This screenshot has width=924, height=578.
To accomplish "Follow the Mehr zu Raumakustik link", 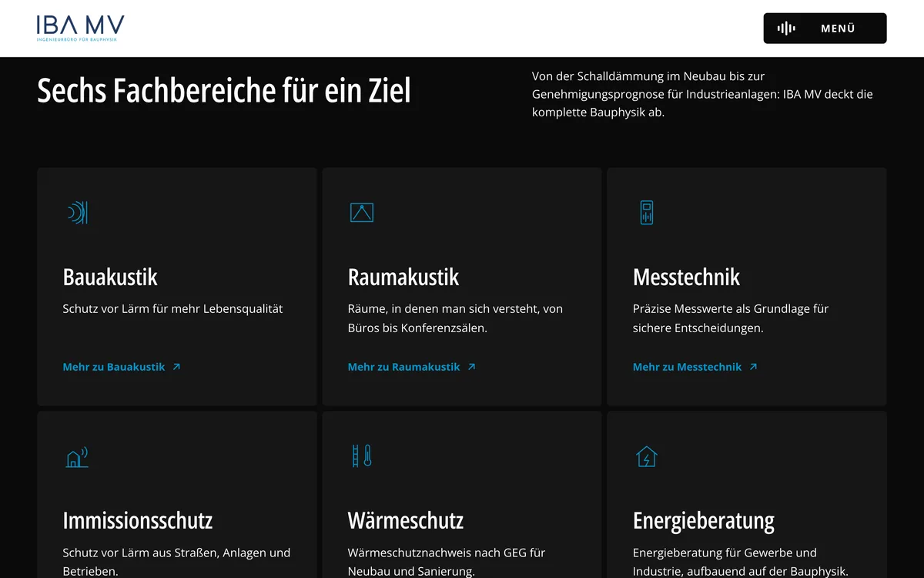I will 412,367.
